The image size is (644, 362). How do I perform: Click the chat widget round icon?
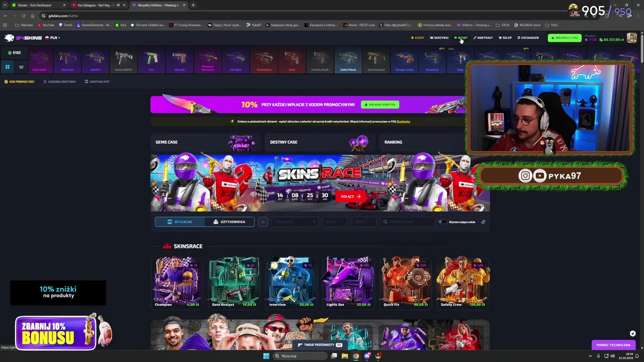point(632,333)
